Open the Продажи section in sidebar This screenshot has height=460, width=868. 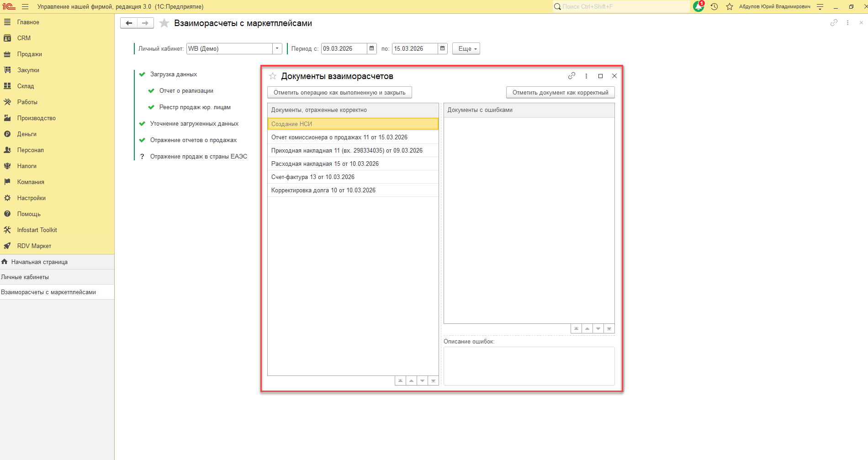pyautogui.click(x=29, y=54)
